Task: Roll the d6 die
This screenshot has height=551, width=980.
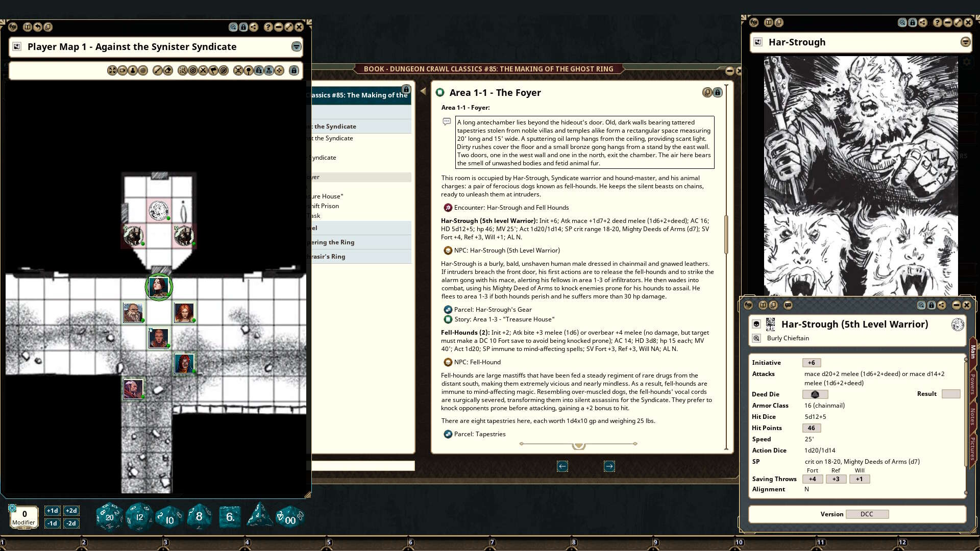Action: (230, 517)
